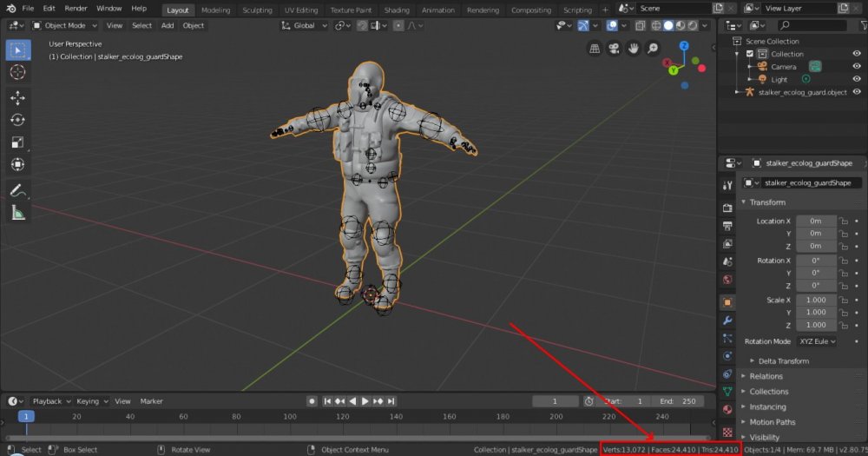Select the Select Box tool

17,50
